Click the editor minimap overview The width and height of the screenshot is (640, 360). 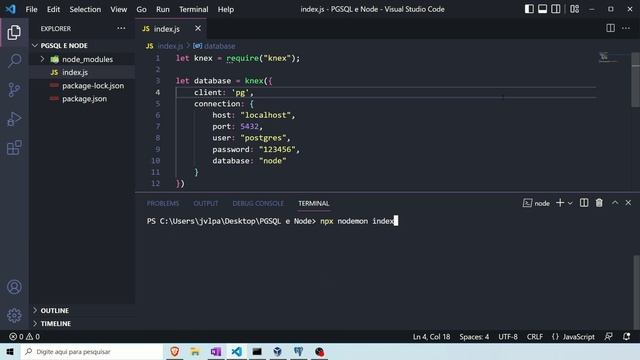click(x=609, y=58)
